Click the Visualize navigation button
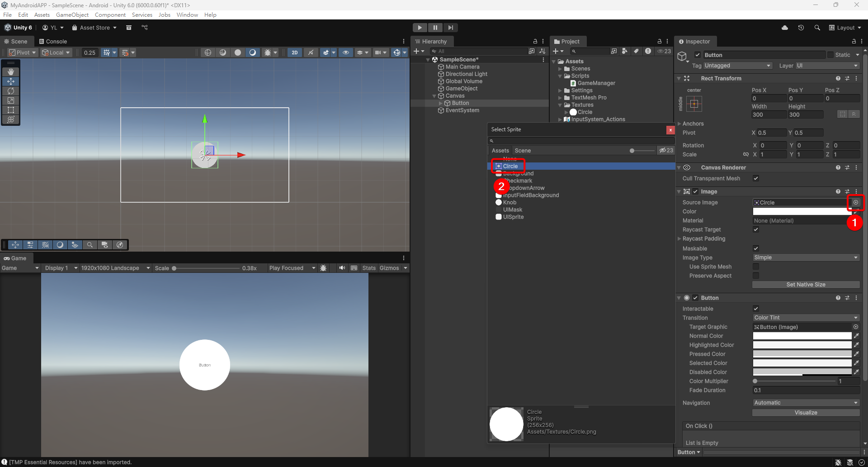Image resolution: width=868 pixels, height=467 pixels. tap(806, 412)
